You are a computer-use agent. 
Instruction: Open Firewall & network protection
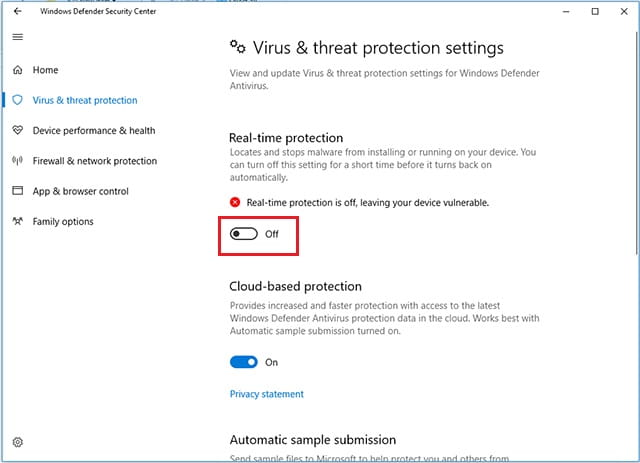click(x=95, y=161)
